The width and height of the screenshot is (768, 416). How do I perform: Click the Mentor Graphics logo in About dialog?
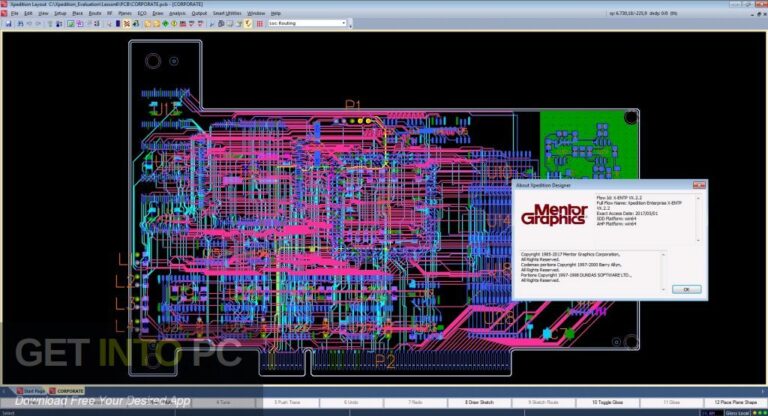tap(554, 215)
